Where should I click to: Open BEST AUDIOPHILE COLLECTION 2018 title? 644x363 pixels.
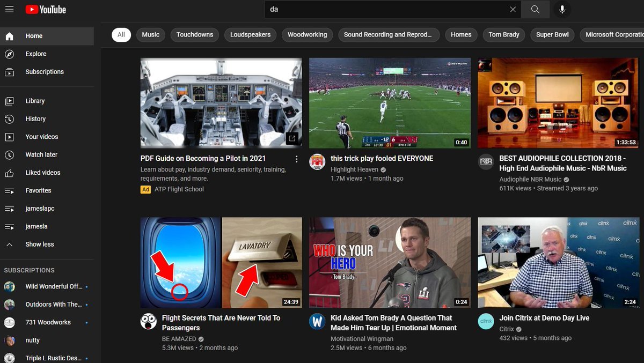(x=563, y=163)
